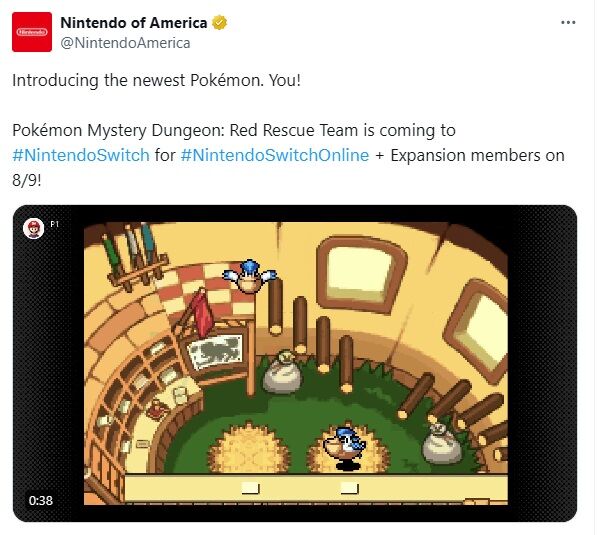Click the flying Pelipper near the checkered wall
Screen dimensions: 609x535
(249, 276)
